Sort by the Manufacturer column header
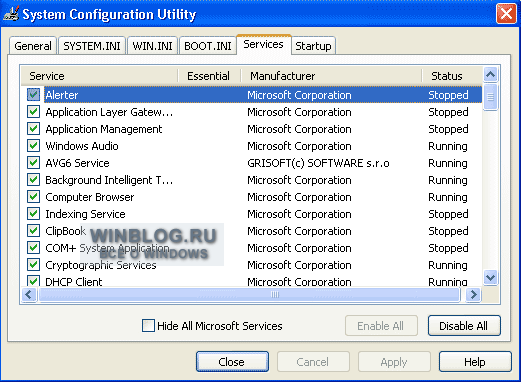 coord(331,76)
